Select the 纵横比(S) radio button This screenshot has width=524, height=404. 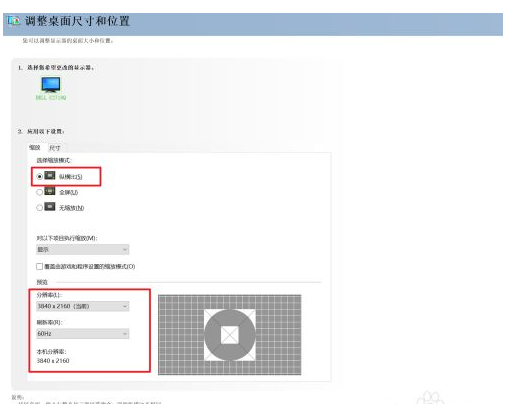pos(39,176)
